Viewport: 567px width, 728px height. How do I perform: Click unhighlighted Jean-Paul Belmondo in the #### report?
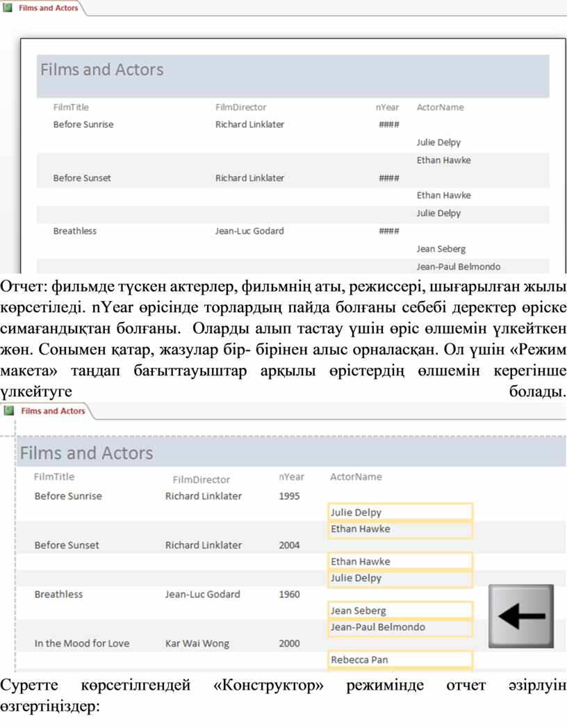(459, 266)
